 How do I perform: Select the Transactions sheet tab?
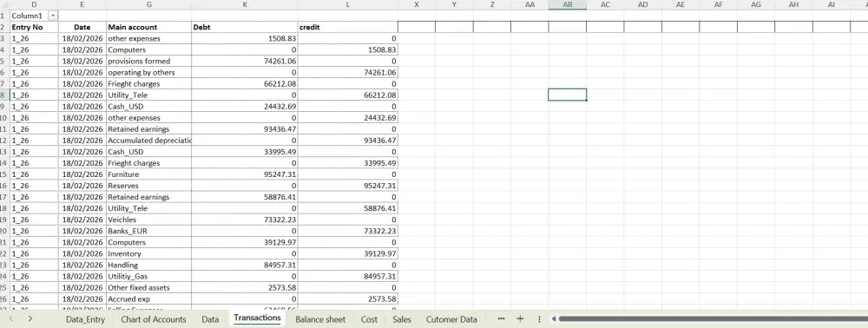[x=258, y=318]
